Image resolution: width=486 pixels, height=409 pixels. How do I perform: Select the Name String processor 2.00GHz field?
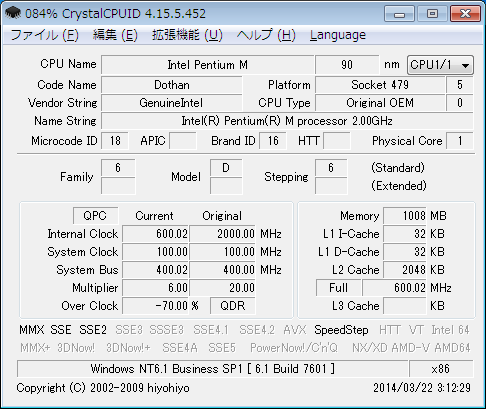point(287,121)
